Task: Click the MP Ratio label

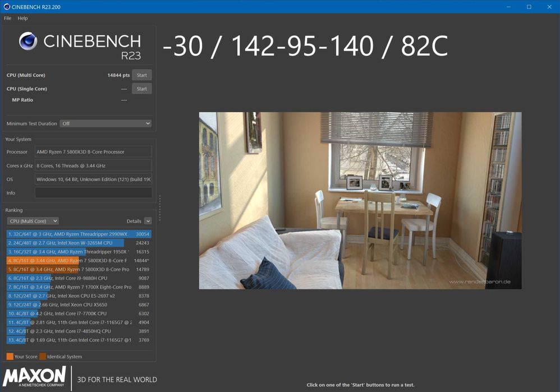Action: (22, 100)
